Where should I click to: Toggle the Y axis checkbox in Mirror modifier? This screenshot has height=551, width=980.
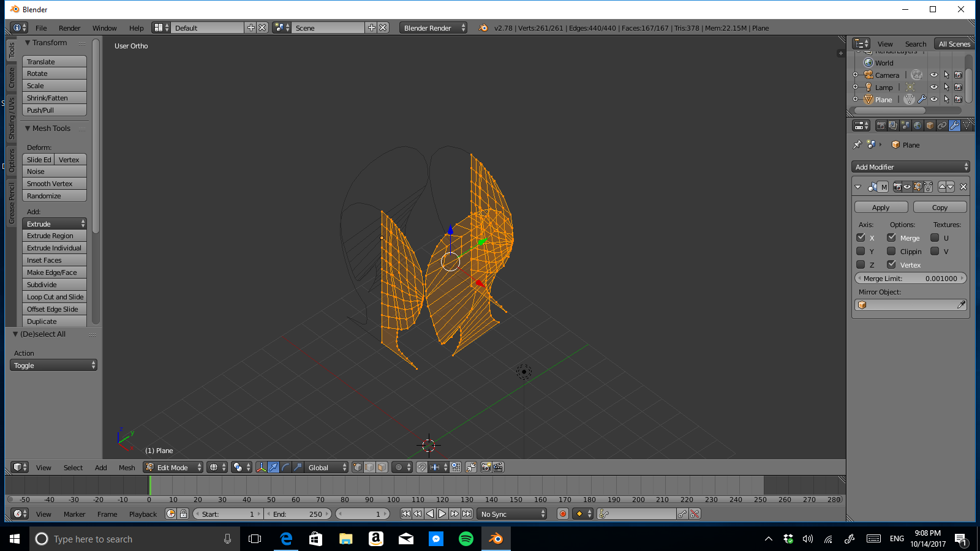861,251
